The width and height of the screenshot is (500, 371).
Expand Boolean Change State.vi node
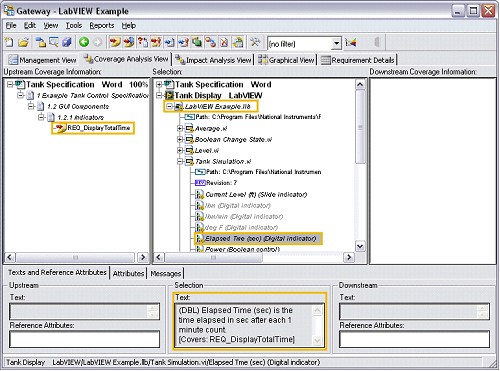(180, 139)
